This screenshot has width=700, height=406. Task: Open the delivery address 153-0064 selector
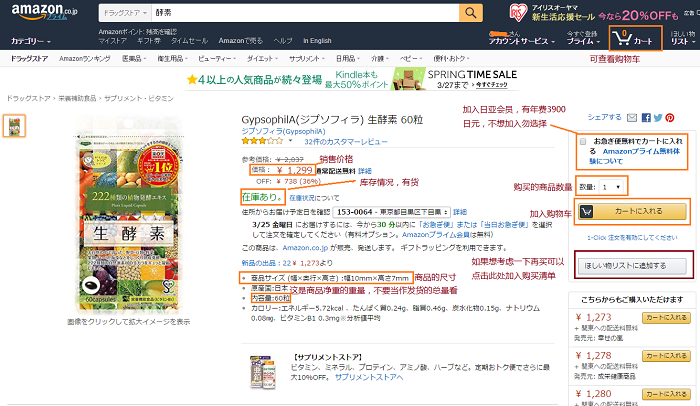coord(391,212)
